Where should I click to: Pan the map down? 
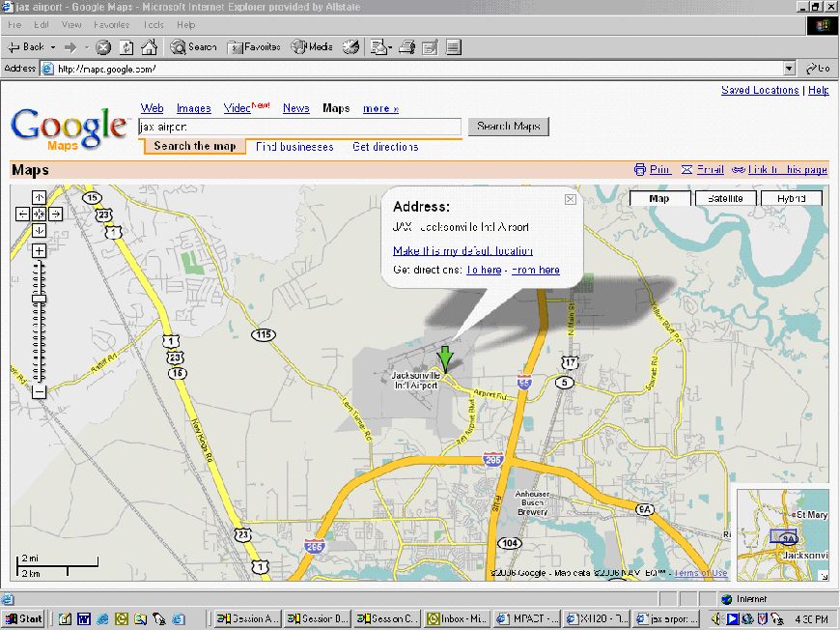pos(40,231)
